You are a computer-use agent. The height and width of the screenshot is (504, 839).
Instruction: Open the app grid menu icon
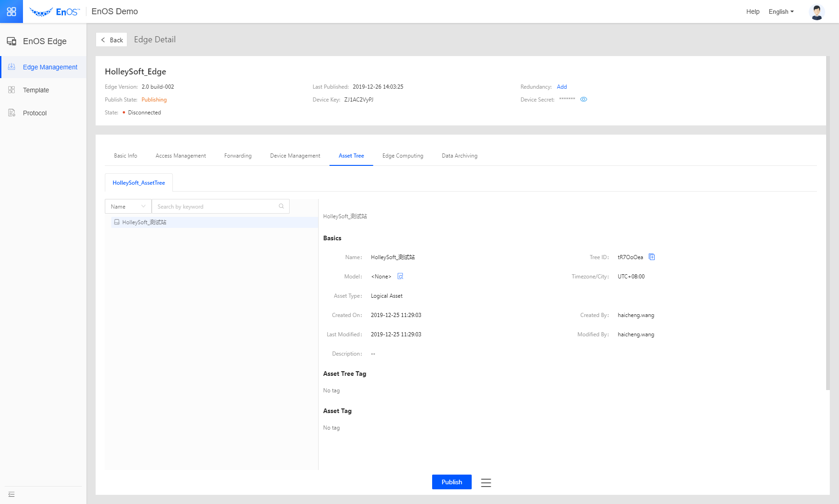pos(11,11)
